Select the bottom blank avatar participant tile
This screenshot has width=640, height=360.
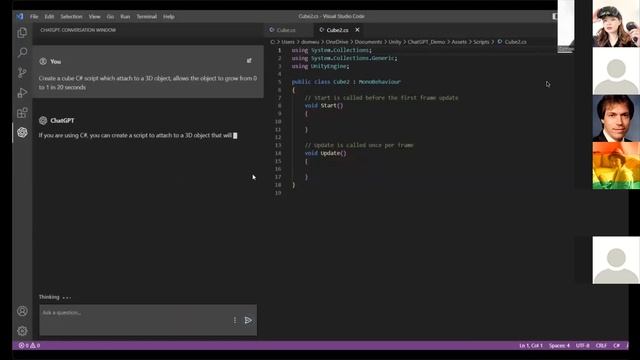(x=616, y=260)
